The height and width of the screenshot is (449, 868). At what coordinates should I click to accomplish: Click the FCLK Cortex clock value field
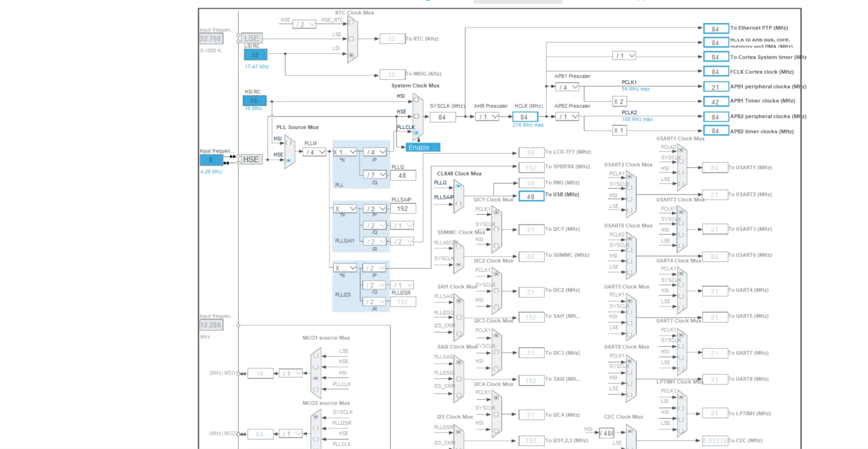[716, 72]
